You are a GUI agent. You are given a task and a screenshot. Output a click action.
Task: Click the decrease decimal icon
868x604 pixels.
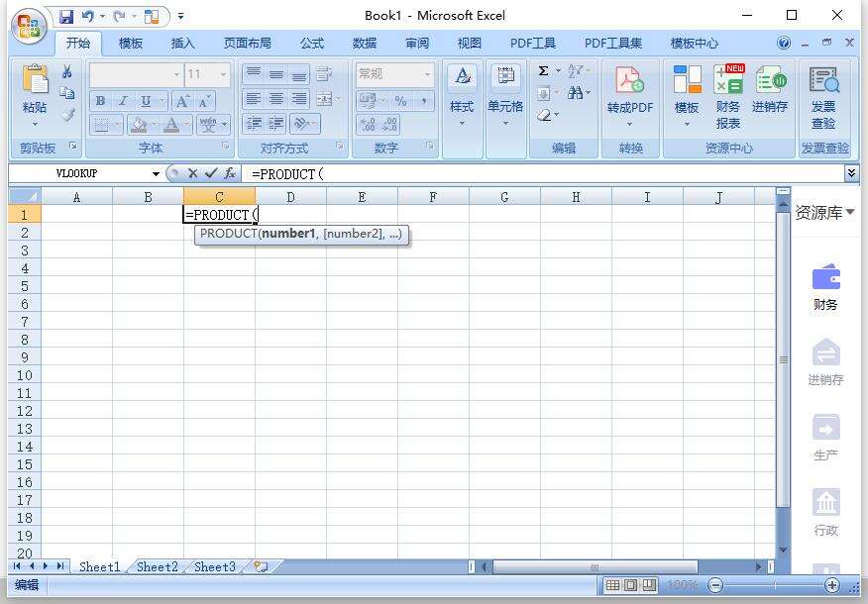389,124
